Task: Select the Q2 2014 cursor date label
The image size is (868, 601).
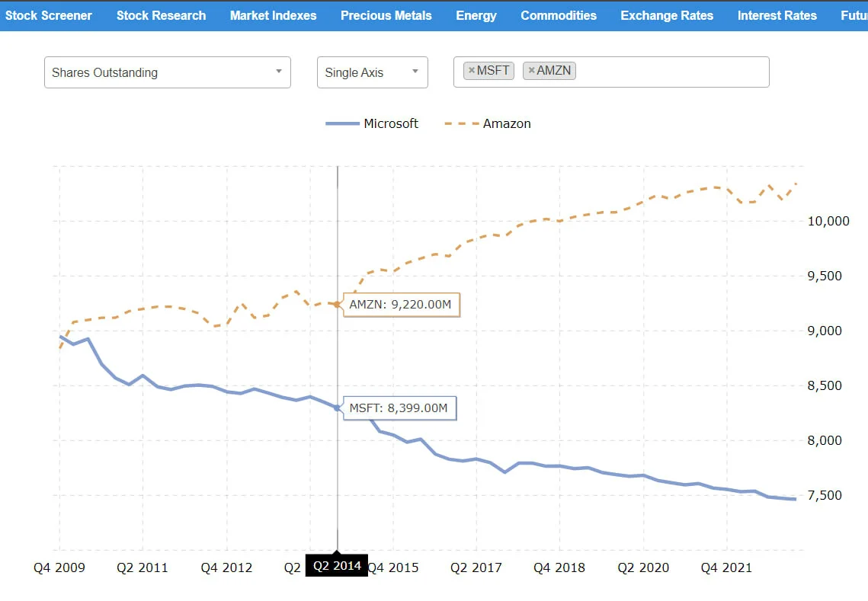Action: click(337, 566)
